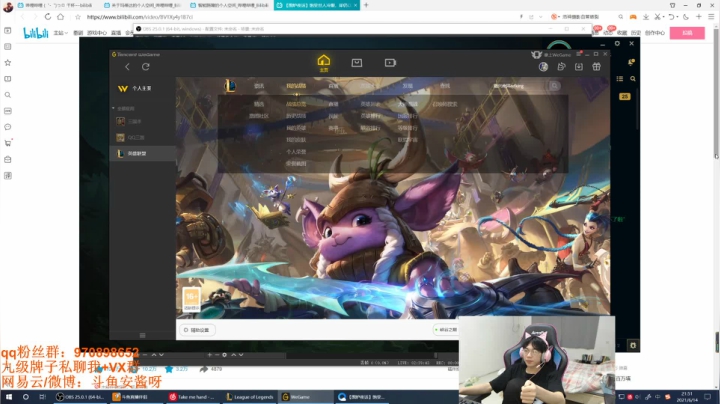Collapse 全部游戏 section in WeGame sidebar
Screen dimensions: 720x404
[113, 108]
